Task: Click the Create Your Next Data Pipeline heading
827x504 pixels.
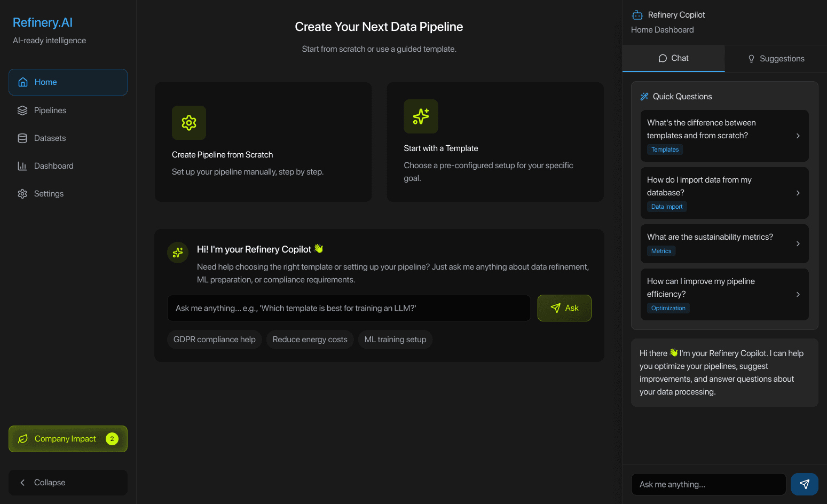Action: (x=379, y=27)
